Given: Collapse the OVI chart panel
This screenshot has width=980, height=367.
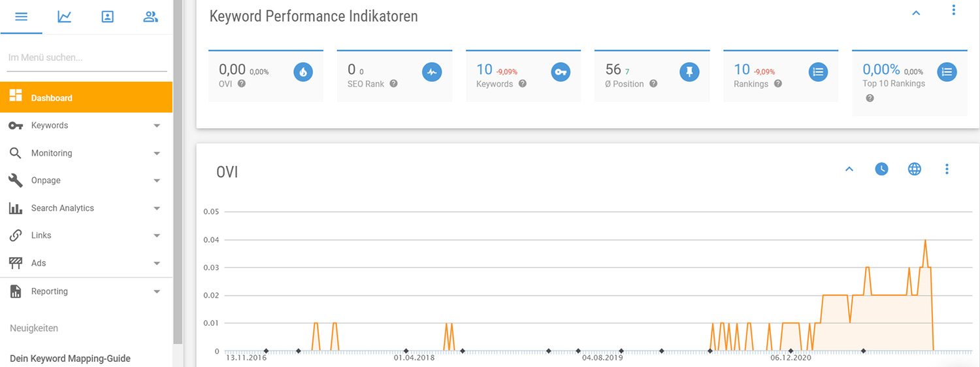Looking at the screenshot, I should coord(849,169).
